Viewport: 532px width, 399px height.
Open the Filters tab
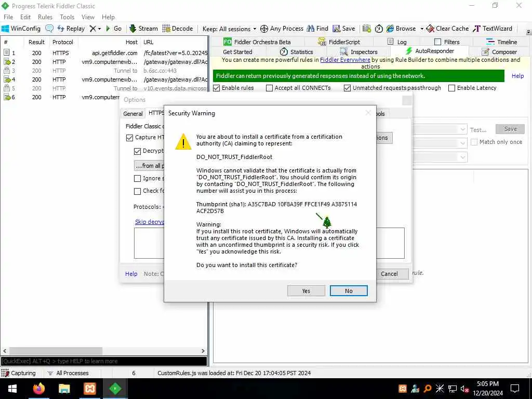[447, 42]
